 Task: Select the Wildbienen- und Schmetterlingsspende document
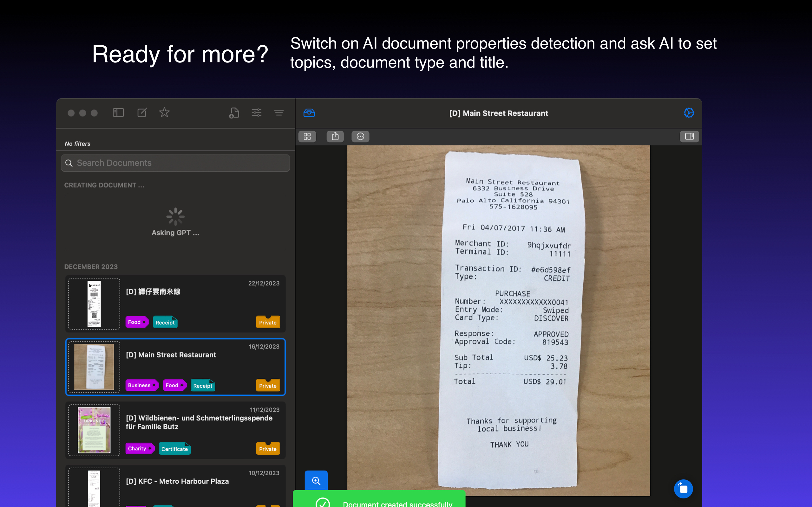point(175,430)
